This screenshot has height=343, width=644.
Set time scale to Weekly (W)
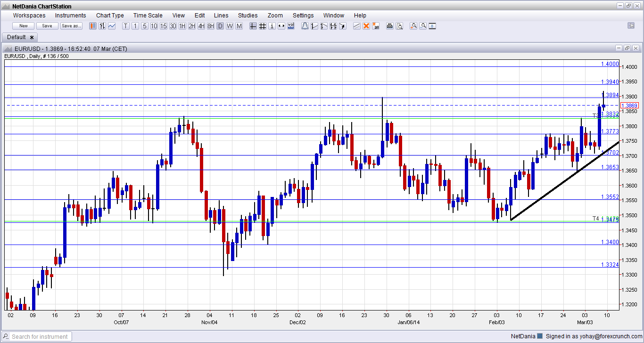[x=230, y=26]
